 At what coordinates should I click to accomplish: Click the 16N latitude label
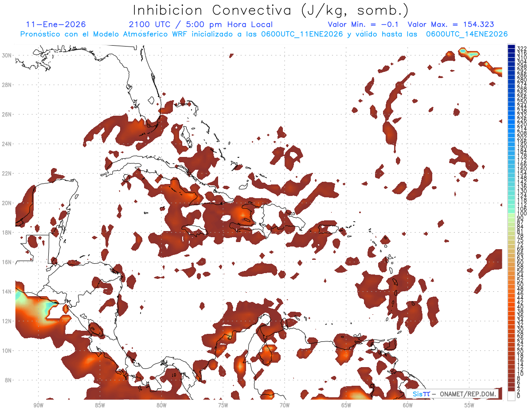point(8,262)
